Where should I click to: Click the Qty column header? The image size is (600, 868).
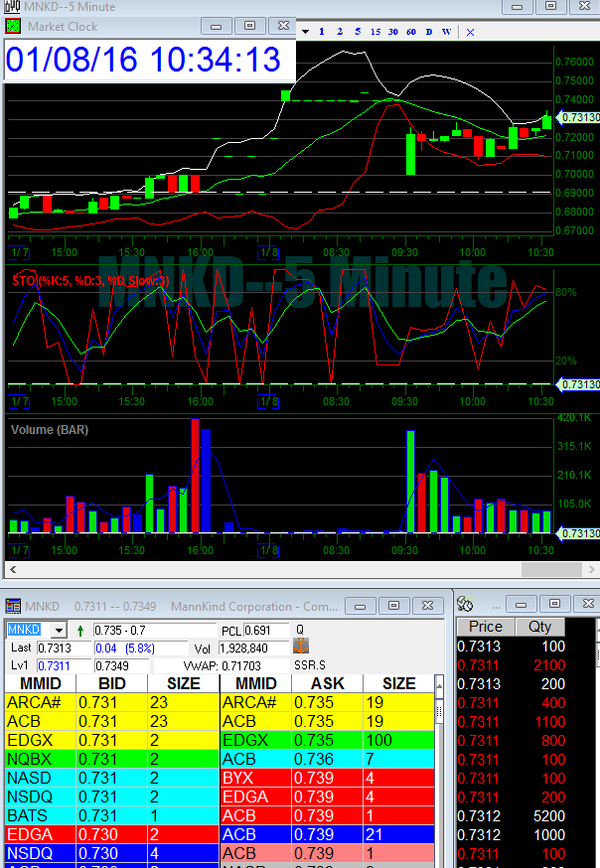(539, 627)
